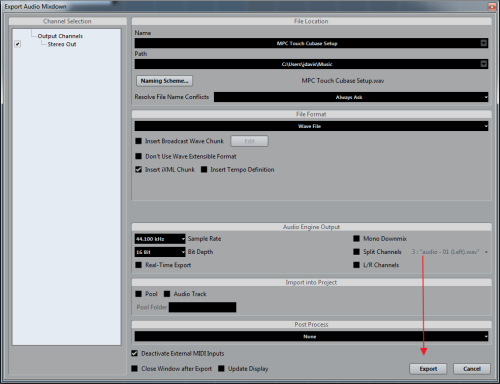This screenshot has width=500, height=384.
Task: Enable Insert Broadcast Wave Chunk
Action: [x=138, y=141]
